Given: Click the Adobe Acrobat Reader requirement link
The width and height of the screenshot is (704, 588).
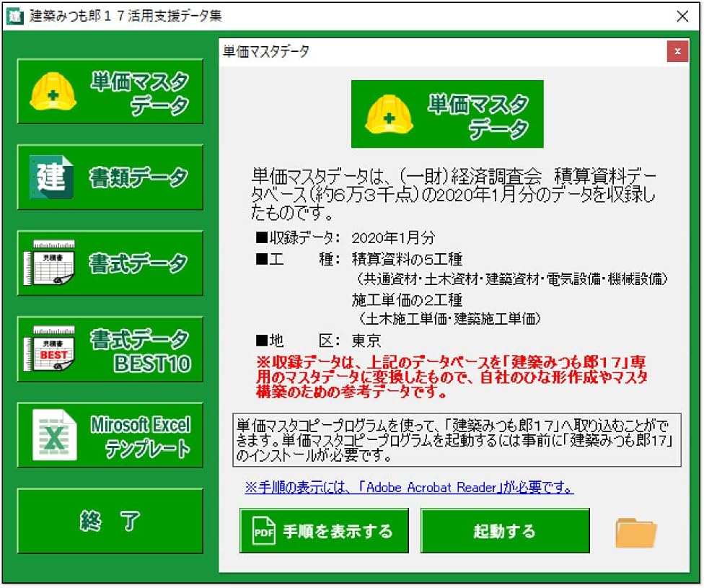Looking at the screenshot, I should 409,488.
